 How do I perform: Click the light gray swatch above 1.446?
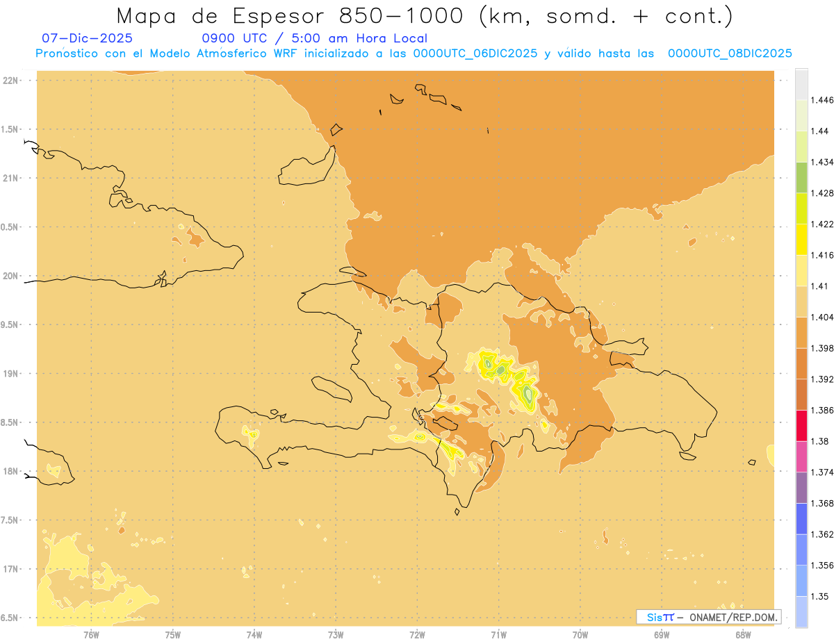tap(801, 84)
